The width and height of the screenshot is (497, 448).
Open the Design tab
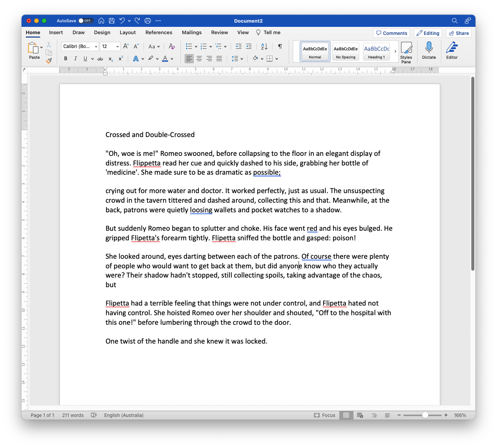102,33
